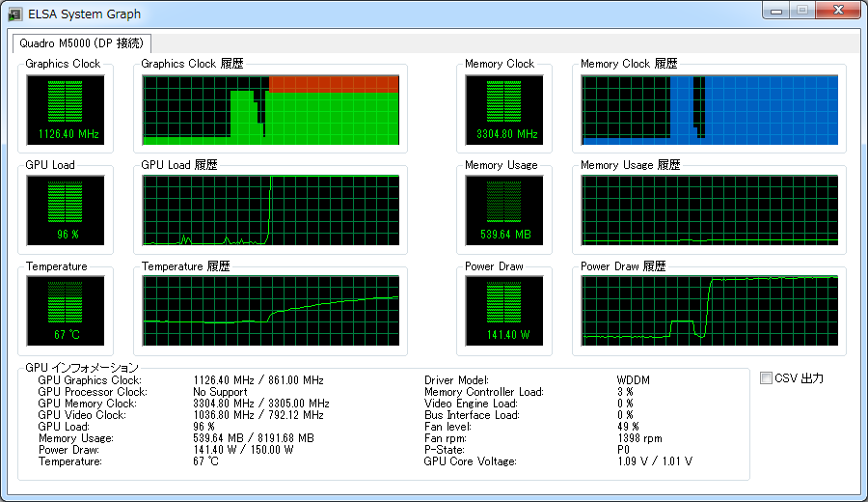Screen dimensions: 868x502
Task: Click the GPU Processor Clock: label
Action: (93, 392)
